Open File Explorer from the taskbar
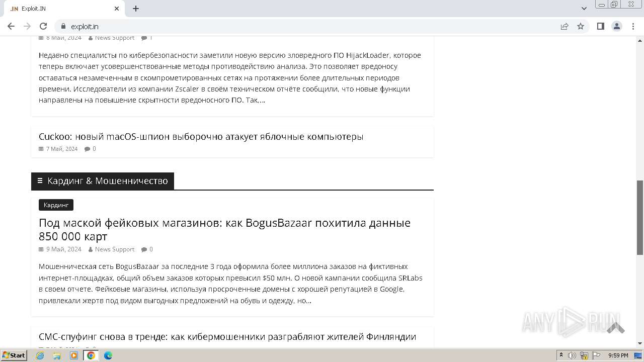Viewport: 644px width, 362px height. pyautogui.click(x=57, y=355)
